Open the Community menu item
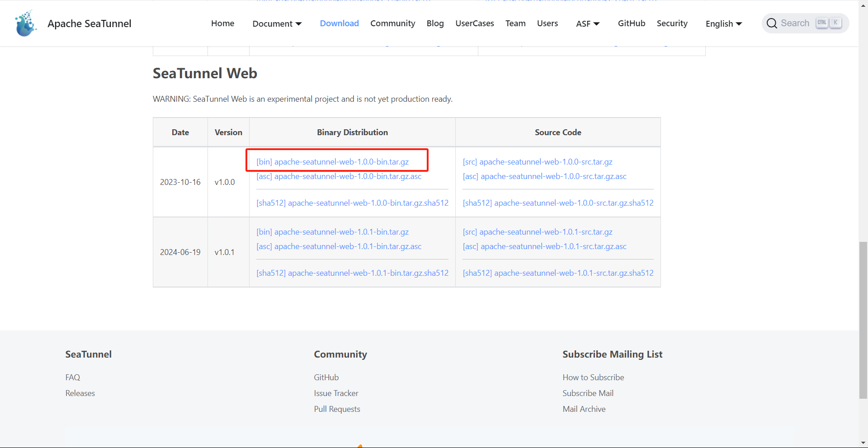 [392, 24]
